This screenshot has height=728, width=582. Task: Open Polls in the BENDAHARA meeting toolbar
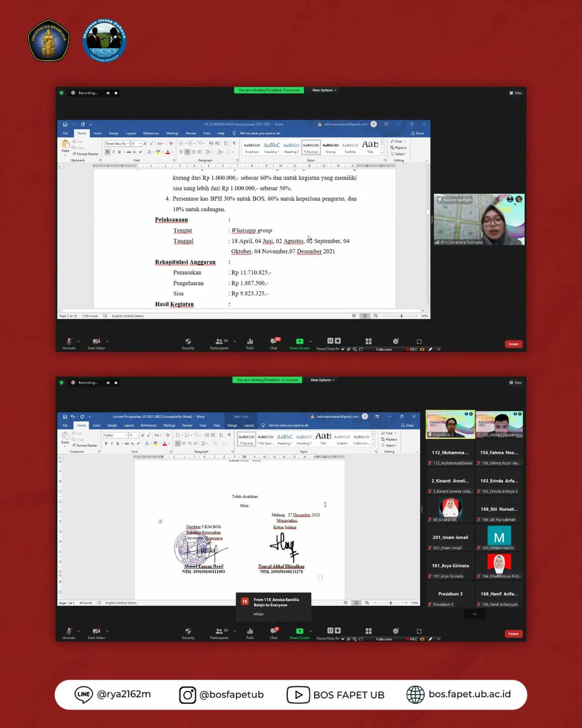250,344
